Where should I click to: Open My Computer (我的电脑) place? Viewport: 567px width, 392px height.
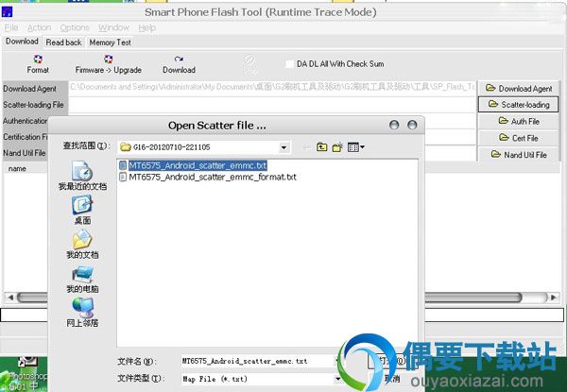coord(82,279)
